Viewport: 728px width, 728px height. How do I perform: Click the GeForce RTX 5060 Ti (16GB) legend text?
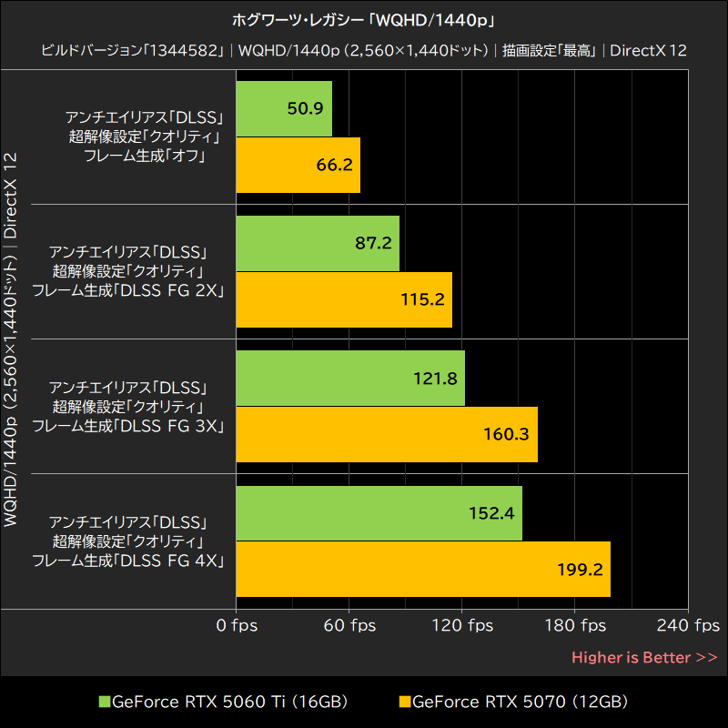click(x=230, y=702)
